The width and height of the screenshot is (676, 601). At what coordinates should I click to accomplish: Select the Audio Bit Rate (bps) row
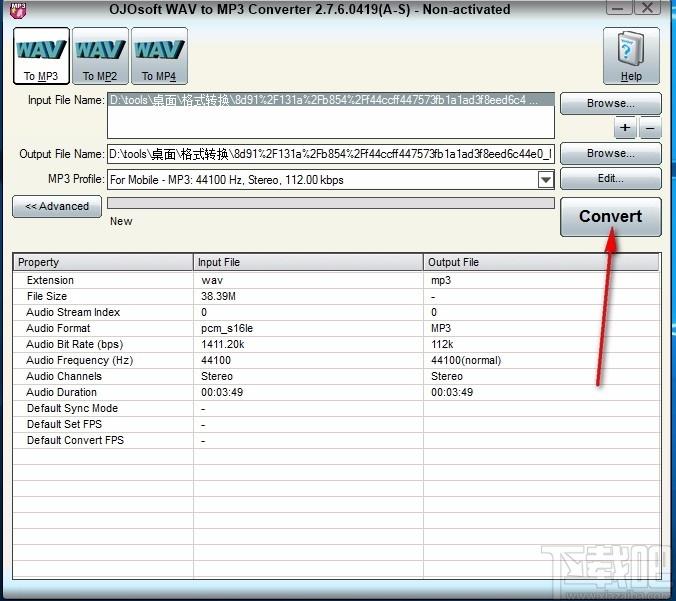pyautogui.click(x=336, y=344)
